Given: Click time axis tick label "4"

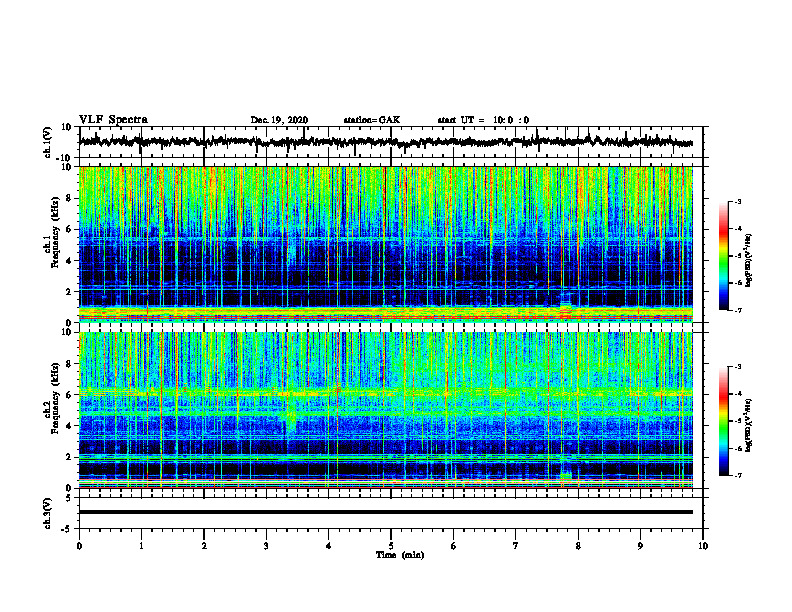Looking at the screenshot, I should (x=329, y=546).
